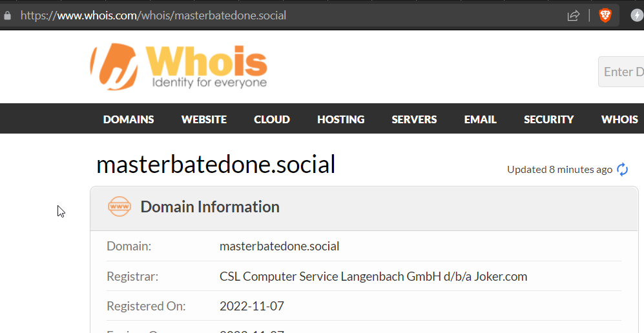Screen dimensions: 644x333
Task: Open the WEBSITE menu
Action: [x=204, y=119]
